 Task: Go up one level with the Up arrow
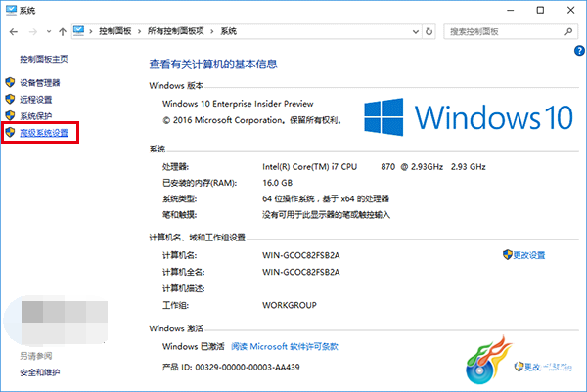tap(63, 32)
